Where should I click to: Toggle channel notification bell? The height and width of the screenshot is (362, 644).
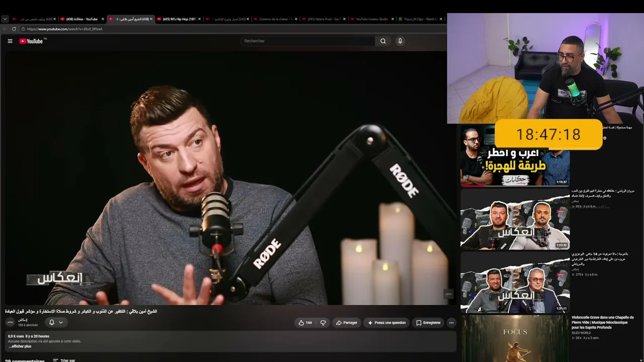tap(51, 322)
